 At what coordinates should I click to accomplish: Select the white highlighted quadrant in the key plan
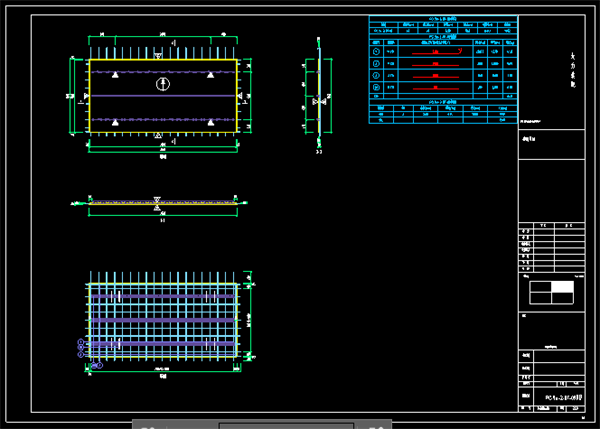click(562, 287)
